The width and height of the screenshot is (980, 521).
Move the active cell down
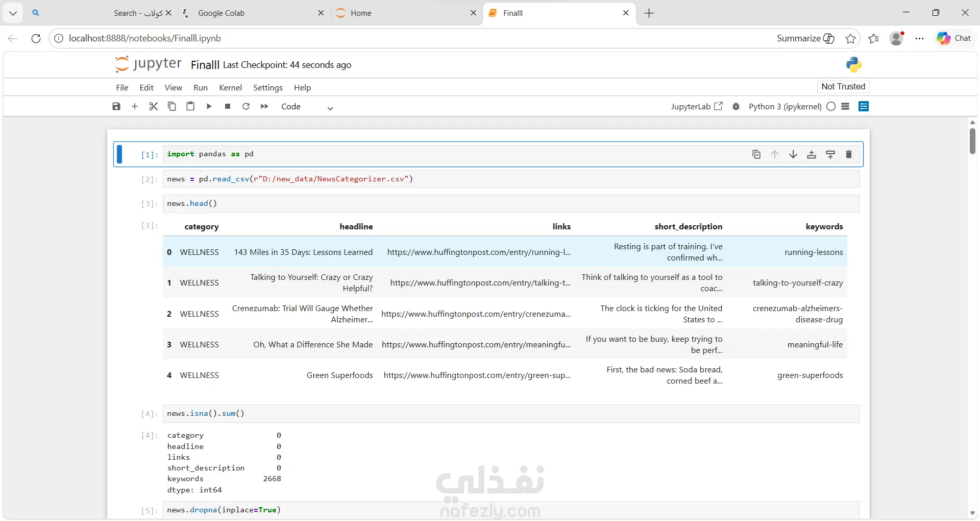(x=793, y=154)
